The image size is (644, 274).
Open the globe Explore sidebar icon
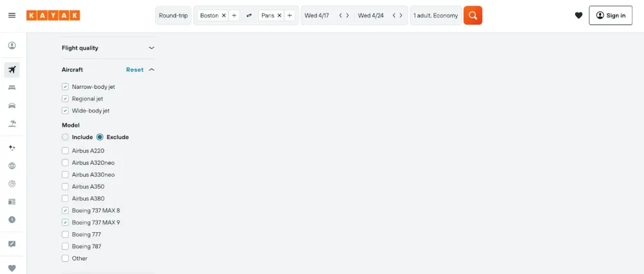click(x=12, y=166)
